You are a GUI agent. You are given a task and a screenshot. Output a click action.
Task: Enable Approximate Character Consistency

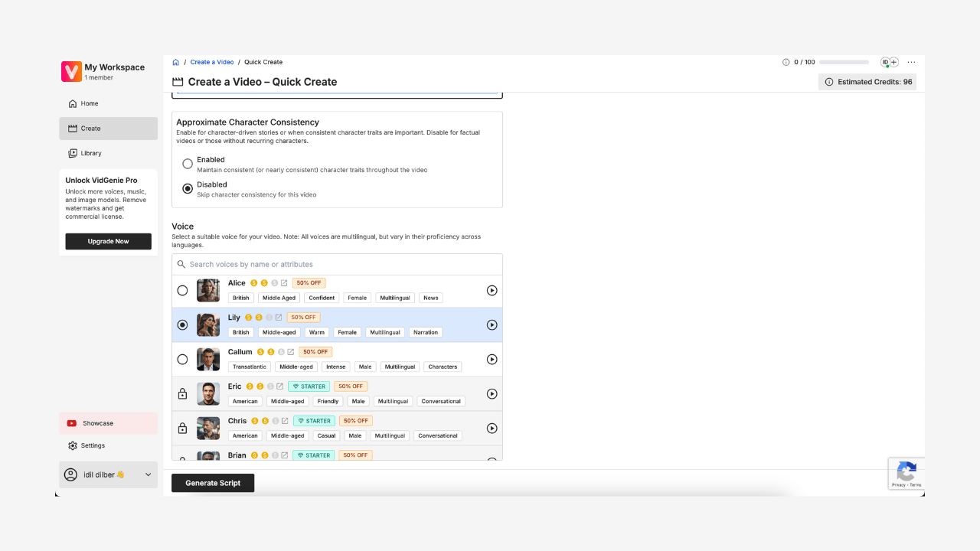[188, 164]
